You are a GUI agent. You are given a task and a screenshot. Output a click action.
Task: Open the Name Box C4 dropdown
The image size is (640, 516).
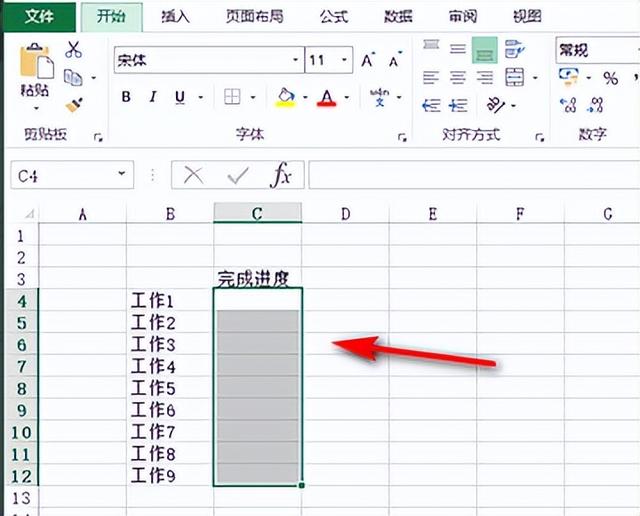click(x=122, y=174)
